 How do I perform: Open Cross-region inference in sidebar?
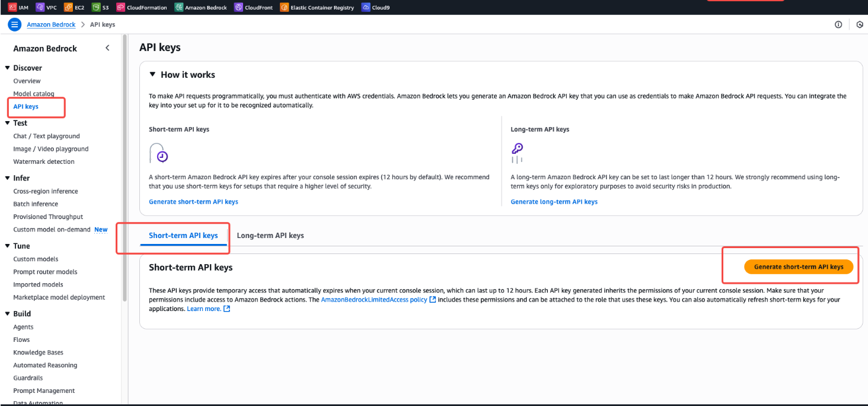click(46, 191)
